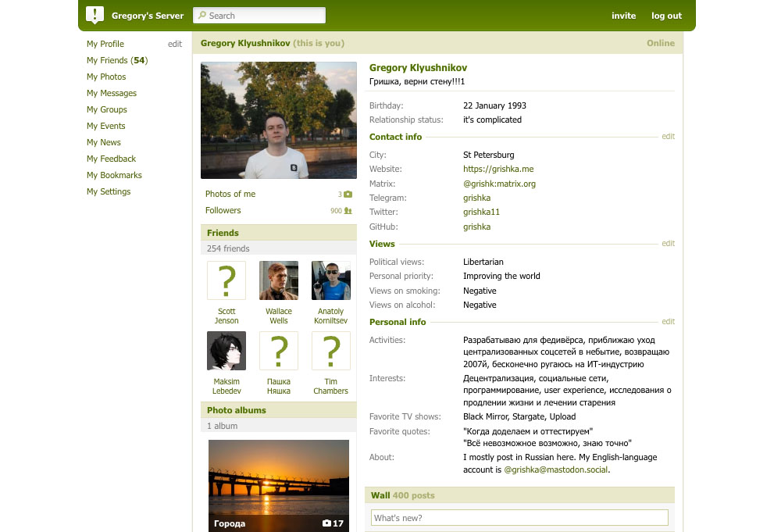The image size is (774, 532).
Task: Open Tim Chambers' placeholder avatar
Action: (331, 351)
